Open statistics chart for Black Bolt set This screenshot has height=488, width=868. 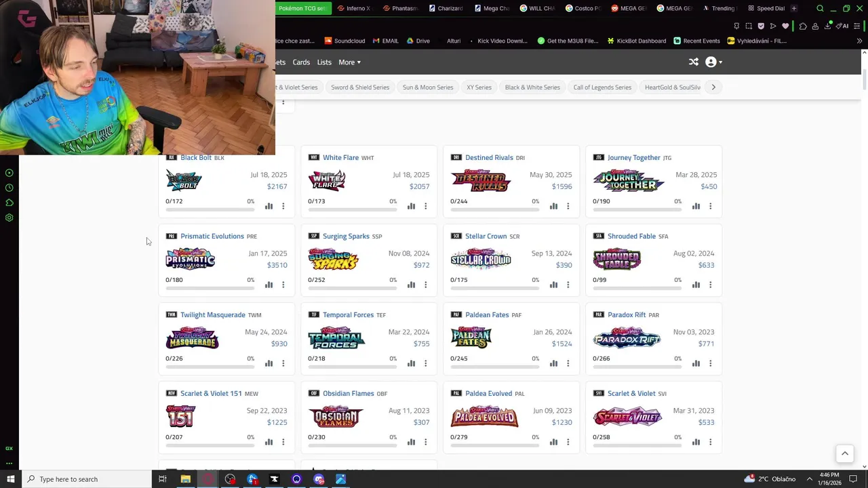click(x=269, y=206)
